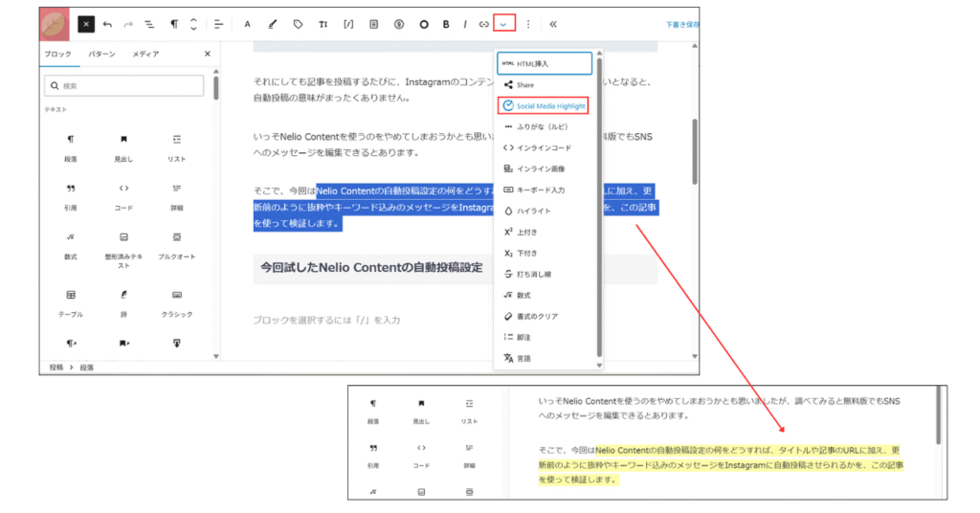The width and height of the screenshot is (980, 513).
Task: Insert a クラシック classic block
Action: click(x=177, y=303)
